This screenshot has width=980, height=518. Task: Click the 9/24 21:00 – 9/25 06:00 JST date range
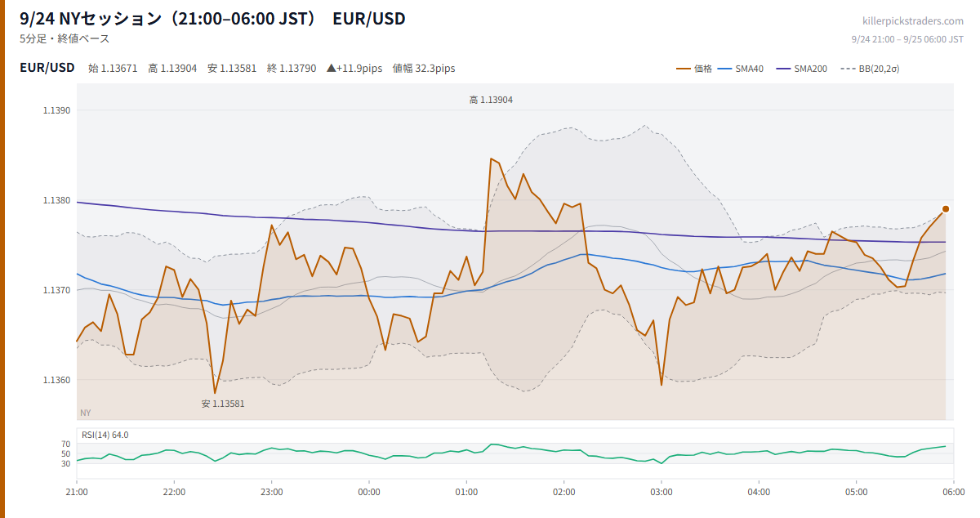[x=907, y=38]
